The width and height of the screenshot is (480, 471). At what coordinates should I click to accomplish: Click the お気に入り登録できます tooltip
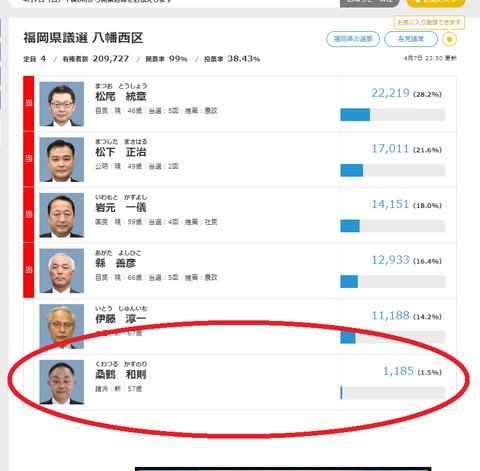(x=429, y=23)
